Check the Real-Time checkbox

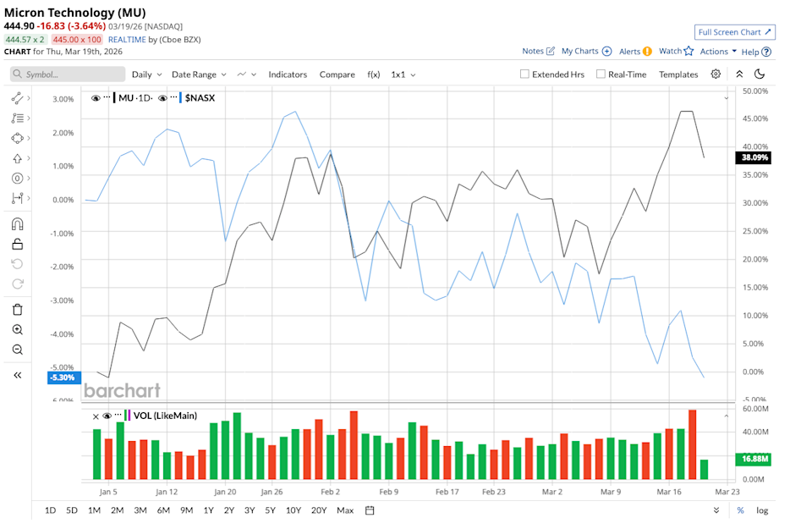[601, 74]
